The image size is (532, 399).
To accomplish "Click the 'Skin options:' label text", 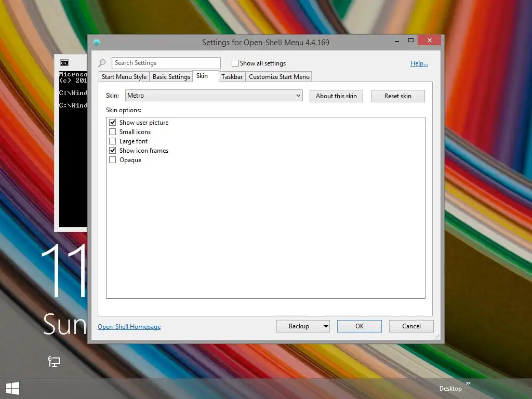I will coord(124,110).
